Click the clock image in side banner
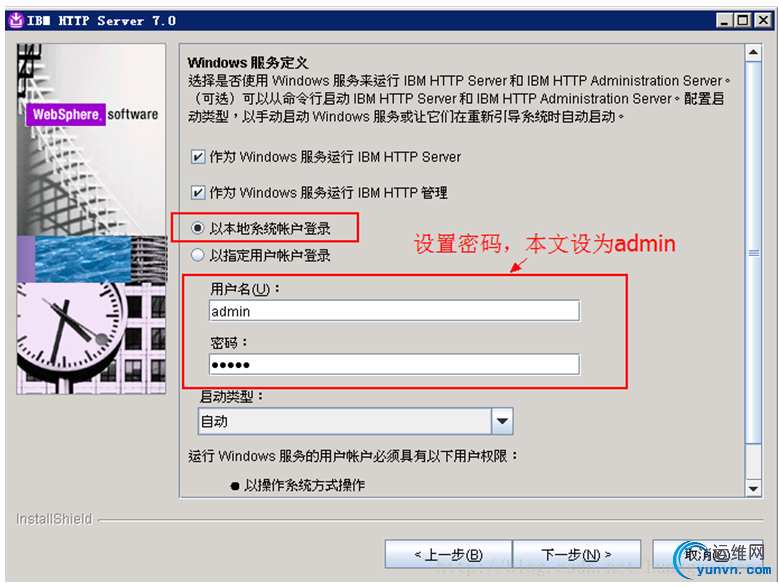This screenshot has width=778, height=587. (69, 335)
